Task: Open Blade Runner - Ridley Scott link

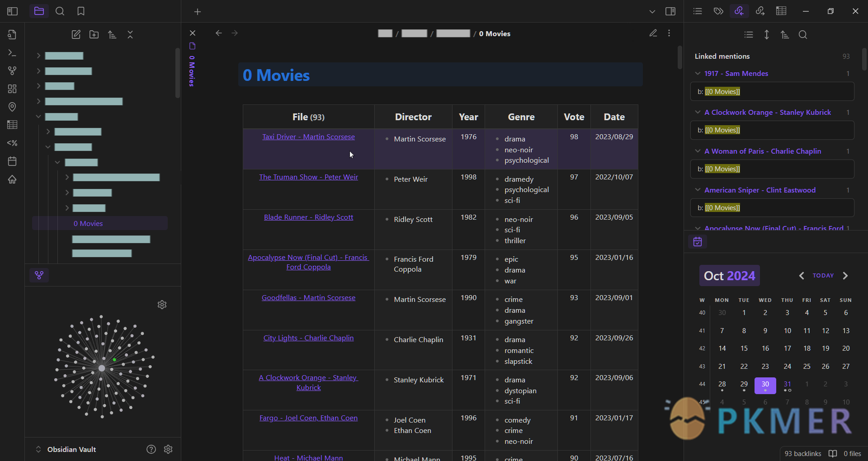Action: click(x=308, y=217)
